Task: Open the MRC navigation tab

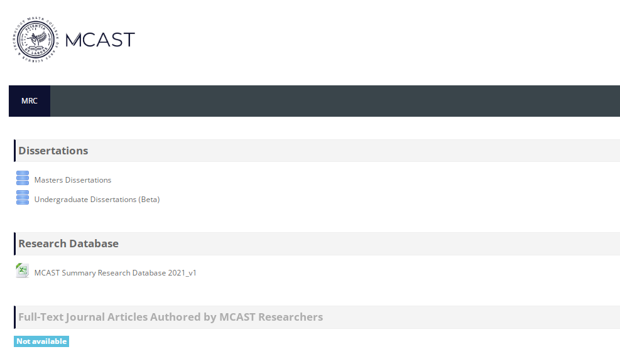Action: coord(30,101)
